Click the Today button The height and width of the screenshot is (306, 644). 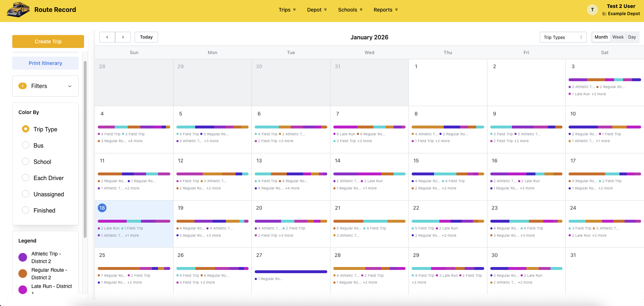[146, 37]
